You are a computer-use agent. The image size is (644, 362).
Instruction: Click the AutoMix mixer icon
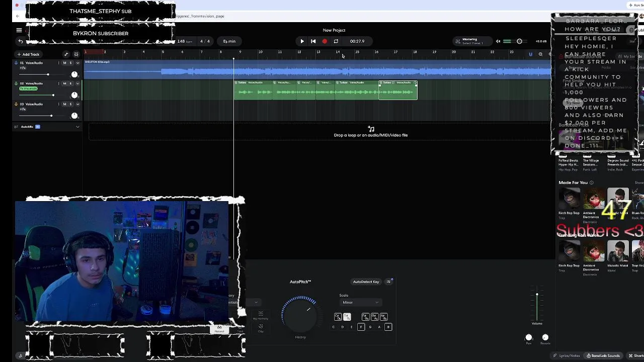16,127
